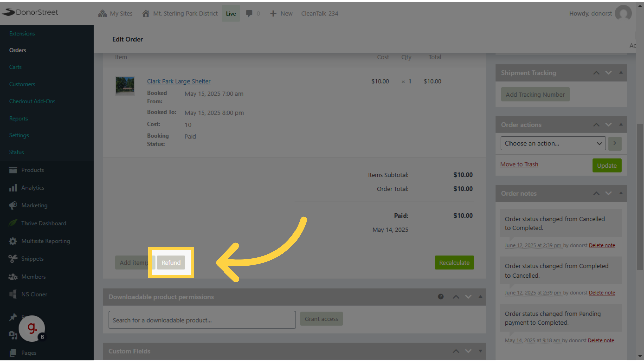Screen dimensions: 644x362
Task: Open Status in the sidebar
Action: [x=16, y=152]
